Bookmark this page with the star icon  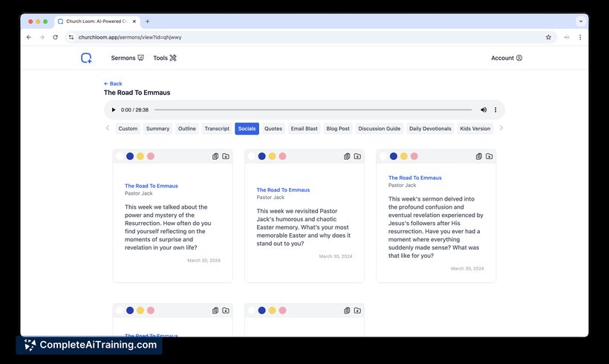[x=548, y=37]
